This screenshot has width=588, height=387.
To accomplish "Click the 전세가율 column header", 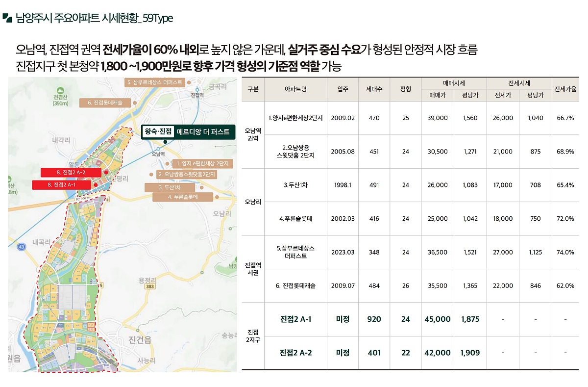I will (565, 89).
